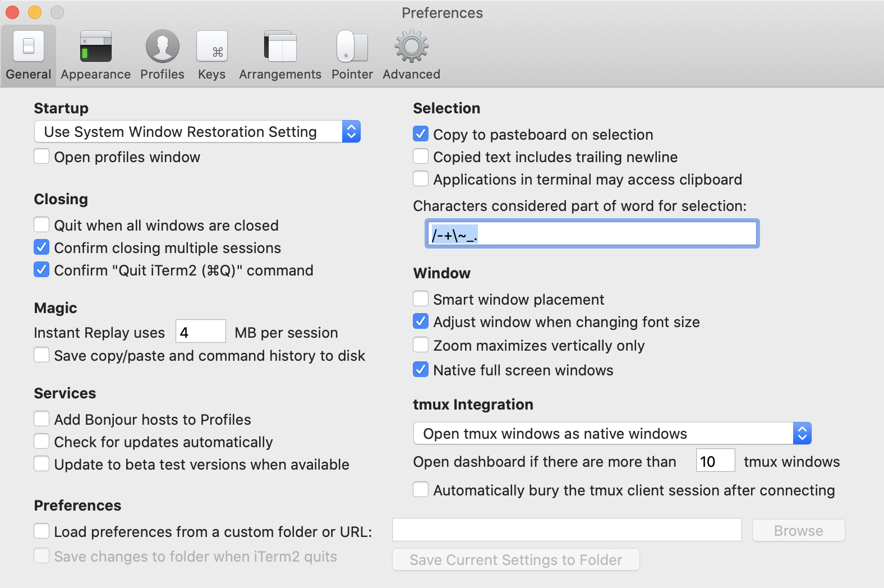Screen dimensions: 884x588
Task: Select the Arrangements tab label
Action: (280, 74)
